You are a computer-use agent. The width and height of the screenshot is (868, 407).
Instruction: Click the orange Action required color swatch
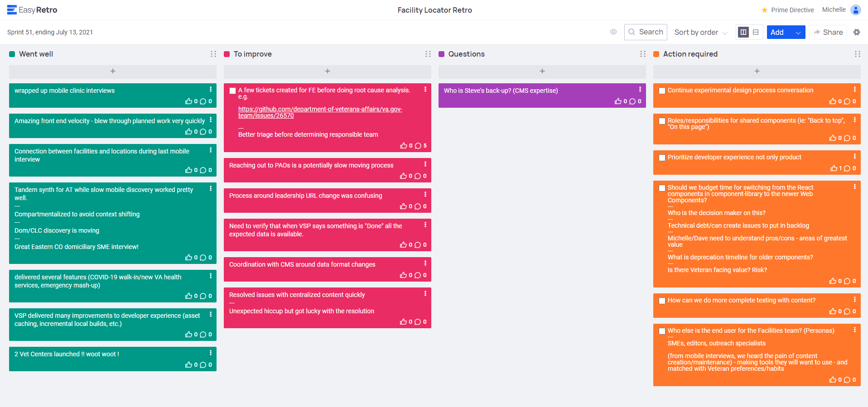pos(656,54)
